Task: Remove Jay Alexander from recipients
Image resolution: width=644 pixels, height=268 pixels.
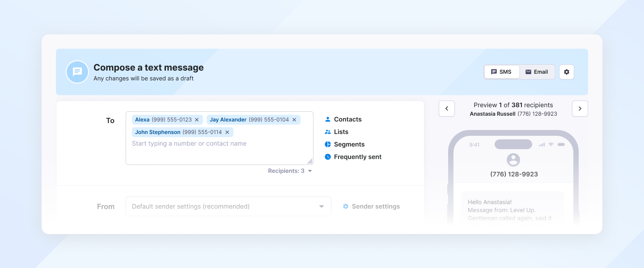Action: tap(294, 120)
